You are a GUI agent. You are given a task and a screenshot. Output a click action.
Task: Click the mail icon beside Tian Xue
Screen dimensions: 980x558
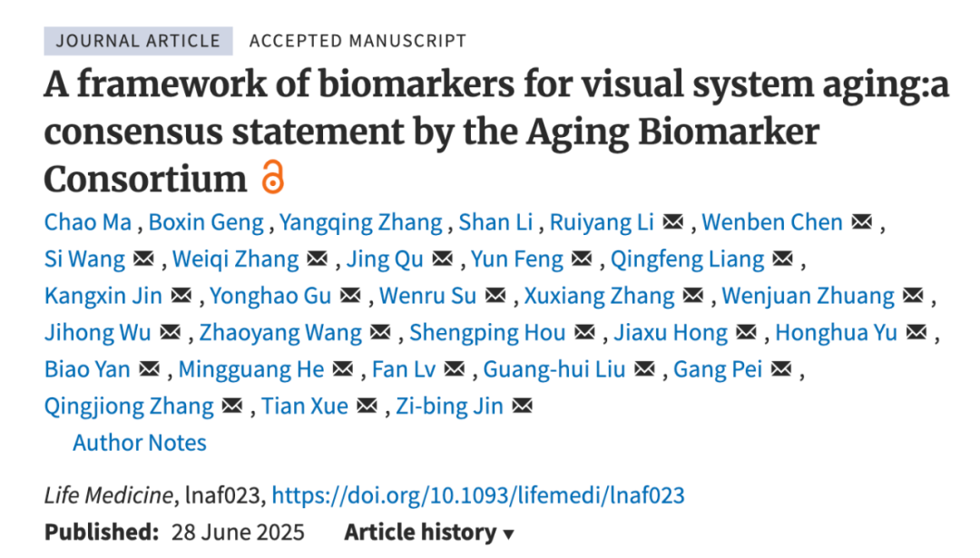click(367, 406)
